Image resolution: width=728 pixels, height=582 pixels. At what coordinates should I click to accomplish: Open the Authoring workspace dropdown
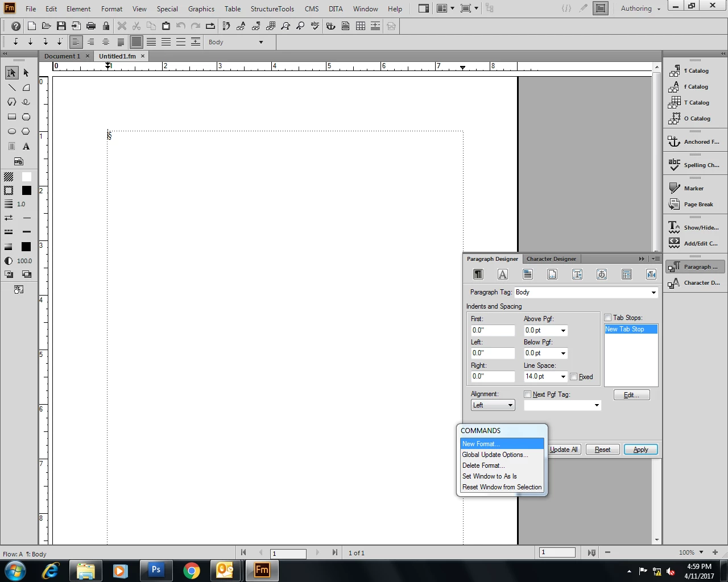pyautogui.click(x=640, y=9)
